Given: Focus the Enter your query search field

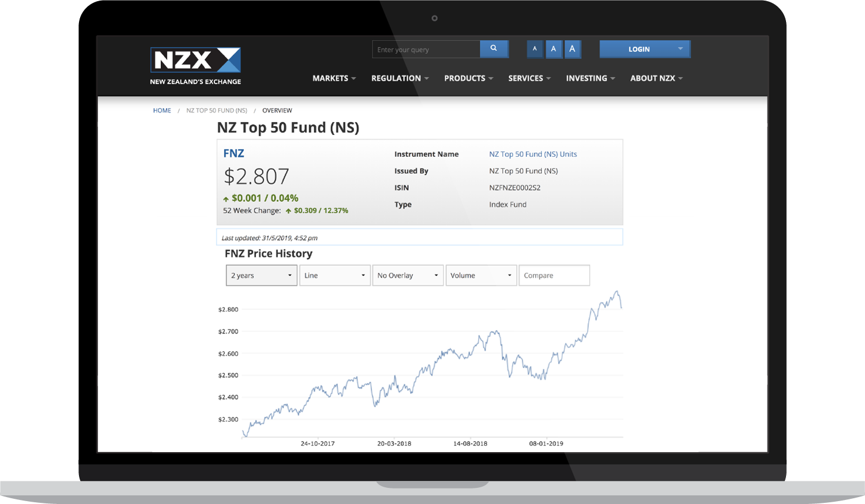Looking at the screenshot, I should pyautogui.click(x=426, y=50).
